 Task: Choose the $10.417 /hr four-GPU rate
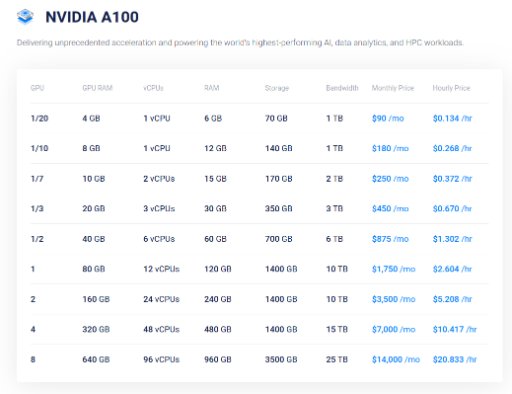click(455, 329)
